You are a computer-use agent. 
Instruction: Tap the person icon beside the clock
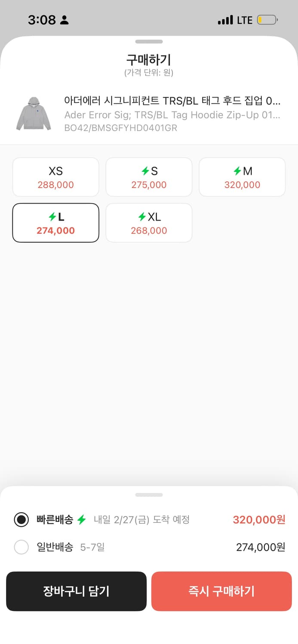pyautogui.click(x=65, y=20)
